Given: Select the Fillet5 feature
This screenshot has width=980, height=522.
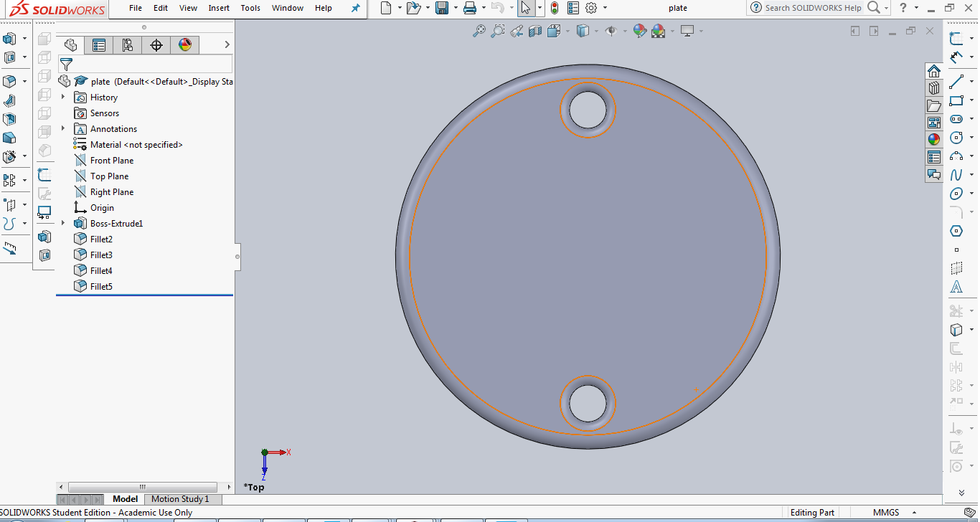Looking at the screenshot, I should [93, 286].
